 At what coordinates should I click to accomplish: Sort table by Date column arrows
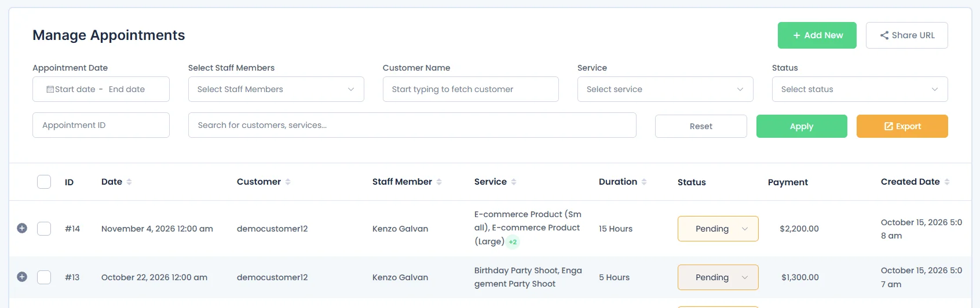point(129,182)
